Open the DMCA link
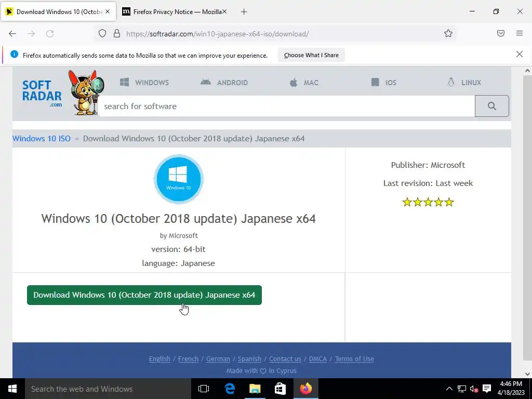The height and width of the screenshot is (399, 532). pyautogui.click(x=318, y=358)
